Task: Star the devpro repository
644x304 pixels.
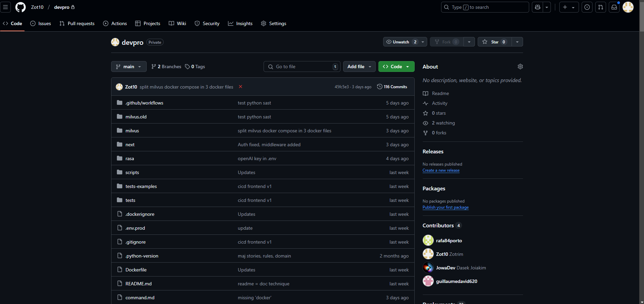Action: (x=494, y=42)
